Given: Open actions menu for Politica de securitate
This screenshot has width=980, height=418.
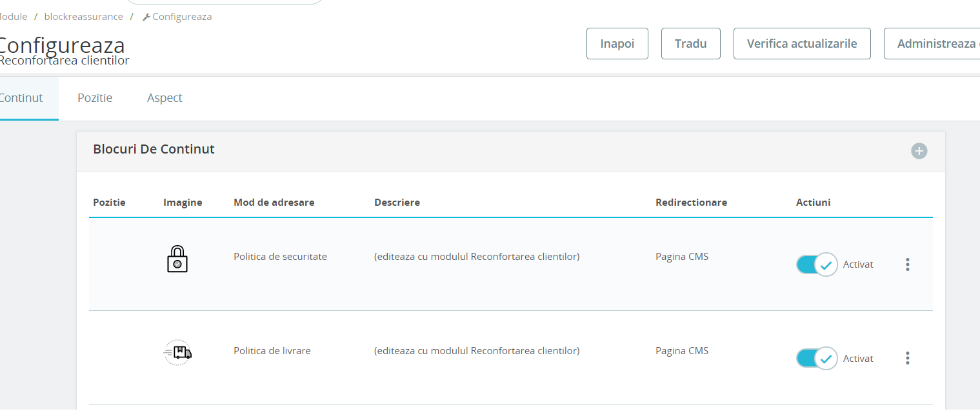Looking at the screenshot, I should tap(907, 264).
